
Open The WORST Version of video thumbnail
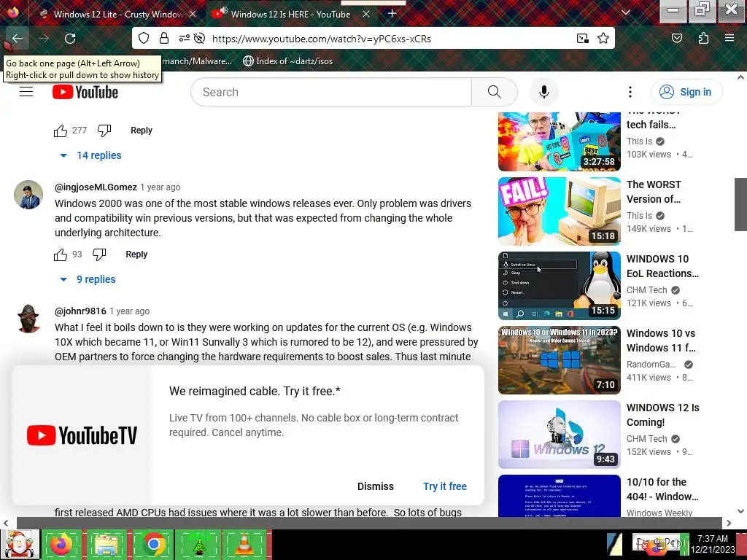click(x=560, y=211)
